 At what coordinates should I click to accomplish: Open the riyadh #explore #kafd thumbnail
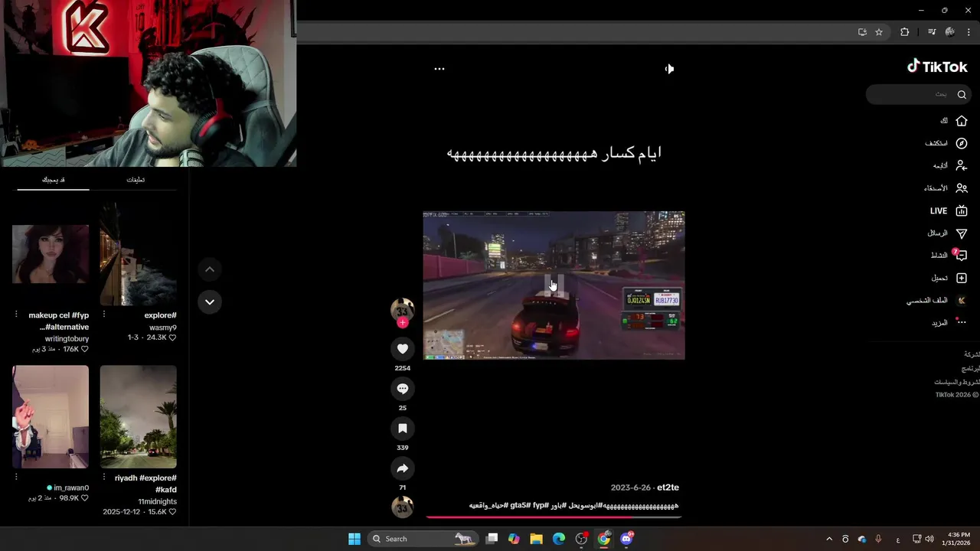(x=139, y=416)
